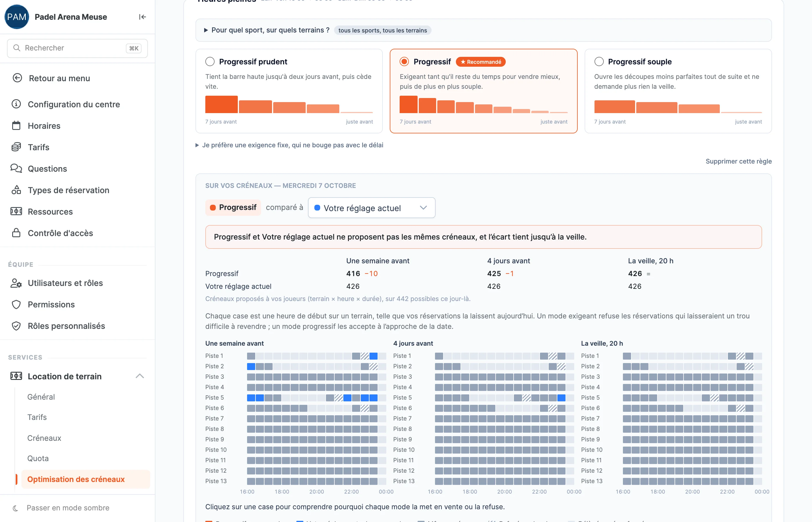Click 'SUR VOS CRÉNEAUX — MERCREDI 7 OCTOBRE' heading

[x=281, y=185]
